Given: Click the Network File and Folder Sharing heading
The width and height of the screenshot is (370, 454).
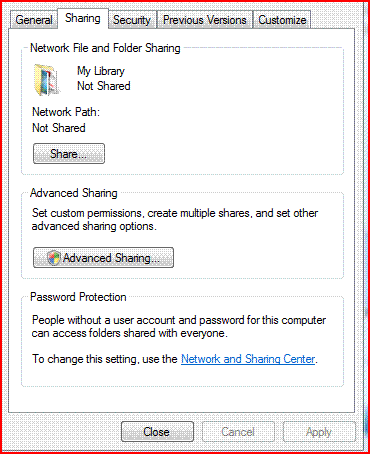Looking at the screenshot, I should pyautogui.click(x=105, y=48).
